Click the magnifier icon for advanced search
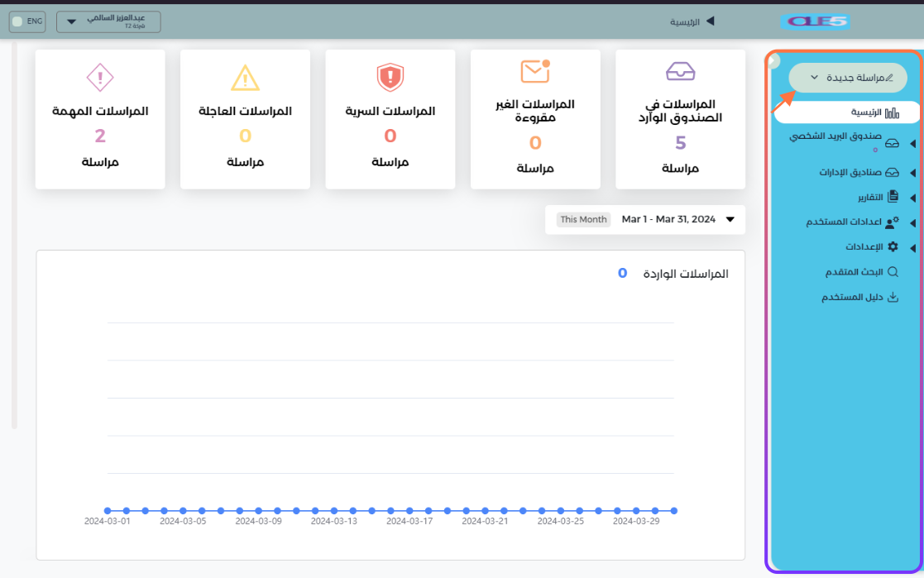Viewport: 924px width, 578px height. [x=893, y=272]
